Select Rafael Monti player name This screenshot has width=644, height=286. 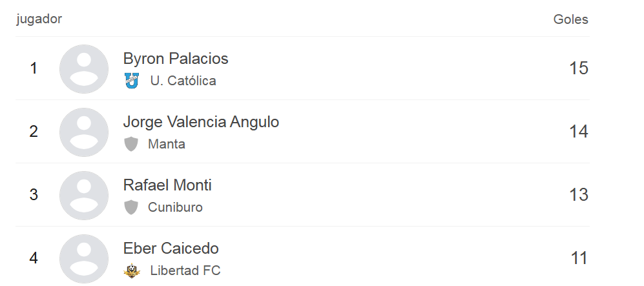[x=167, y=185]
